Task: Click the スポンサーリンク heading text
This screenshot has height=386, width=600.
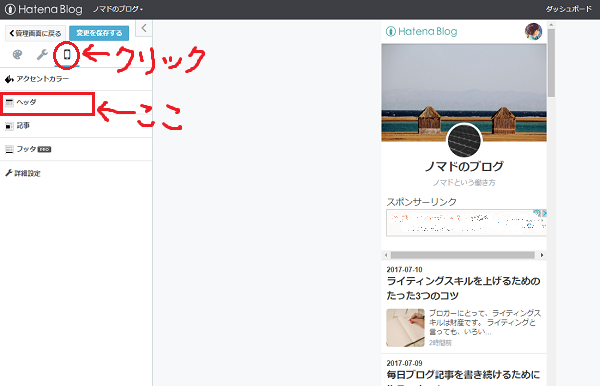Action: [x=421, y=202]
